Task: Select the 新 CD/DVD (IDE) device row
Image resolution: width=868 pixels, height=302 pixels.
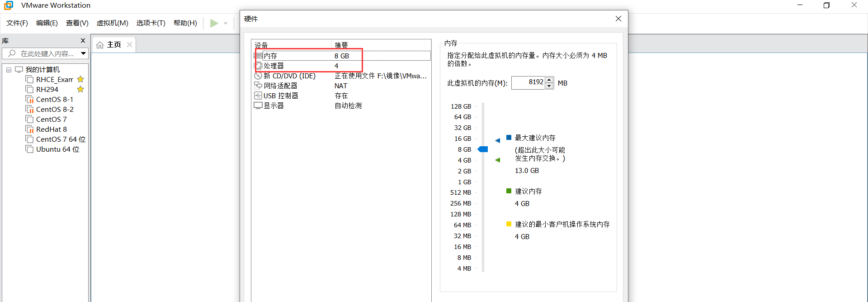Action: 342,76
